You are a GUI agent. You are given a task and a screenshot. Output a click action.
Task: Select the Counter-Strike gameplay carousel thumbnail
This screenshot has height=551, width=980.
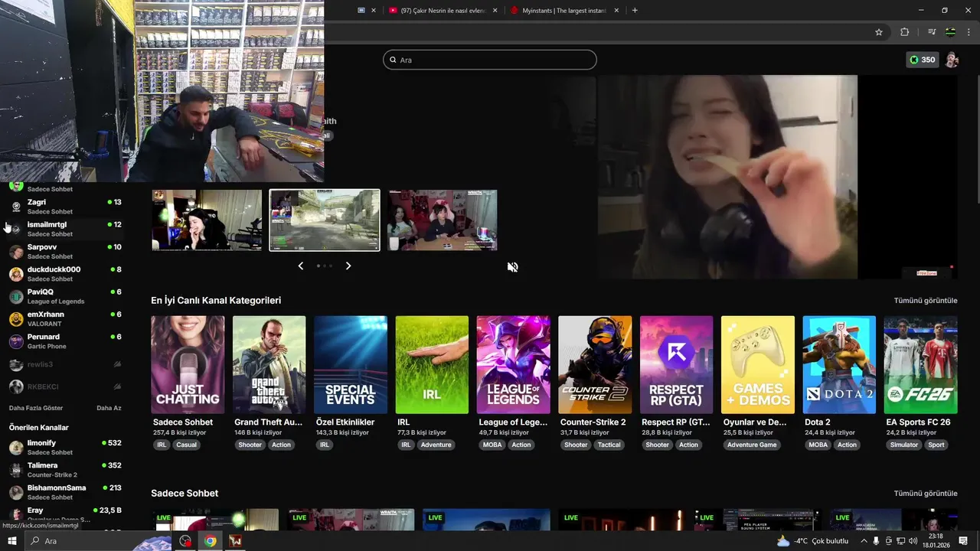coord(325,220)
